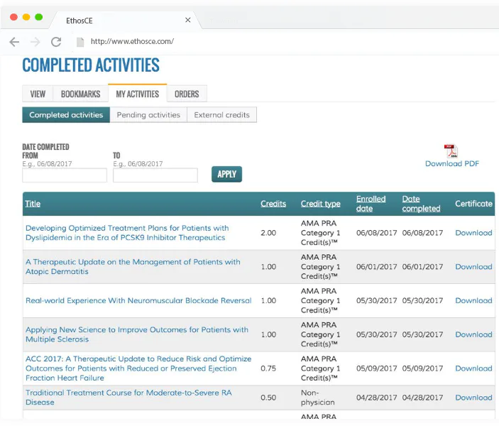Image resolution: width=499 pixels, height=448 pixels.
Task: Open the Moderate-to-Severe RA Disease activity
Action: click(128, 398)
